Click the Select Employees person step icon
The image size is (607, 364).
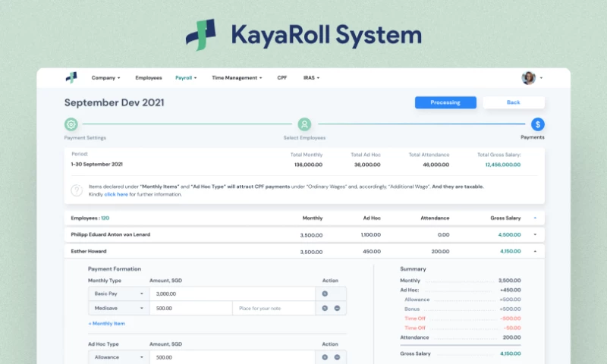[x=305, y=124]
